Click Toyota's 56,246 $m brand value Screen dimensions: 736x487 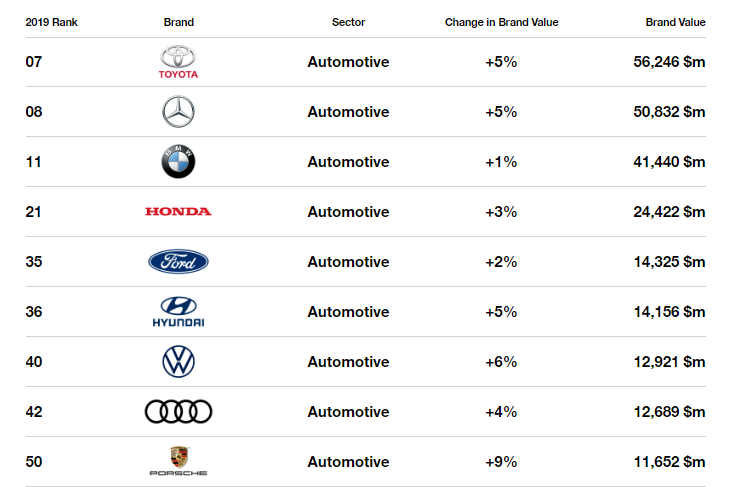(669, 62)
